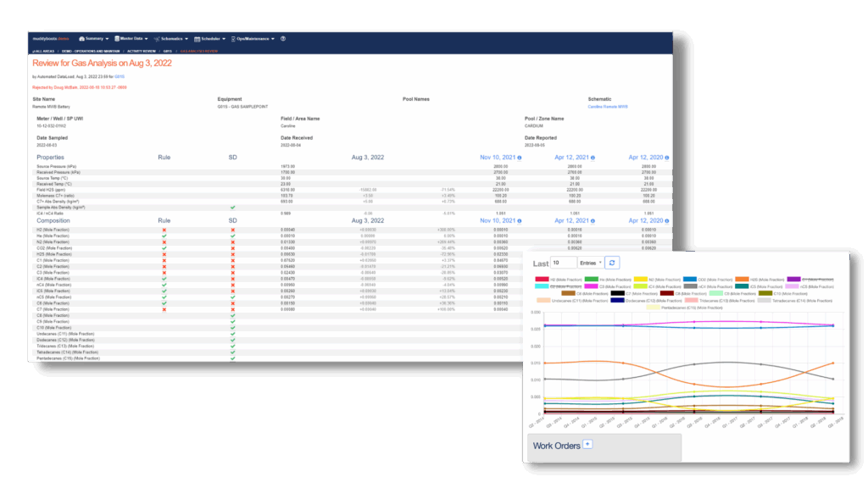
Task: Open the Summary menu
Action: coord(93,39)
